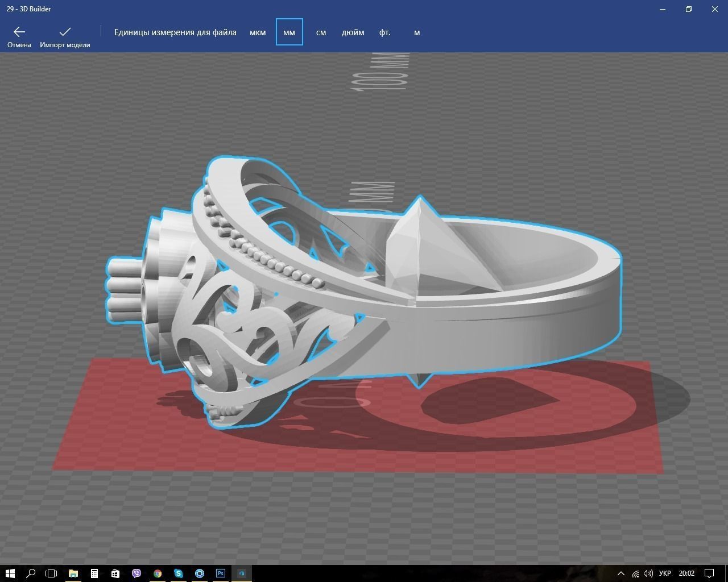Open the clock showing 20:02
Image resolution: width=728 pixels, height=582 pixels.
[x=686, y=573]
